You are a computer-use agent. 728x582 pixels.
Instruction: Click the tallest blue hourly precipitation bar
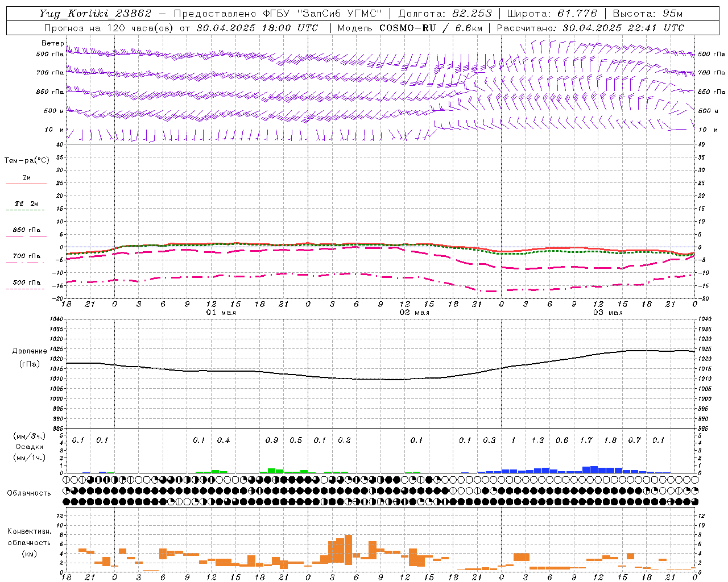point(594,469)
